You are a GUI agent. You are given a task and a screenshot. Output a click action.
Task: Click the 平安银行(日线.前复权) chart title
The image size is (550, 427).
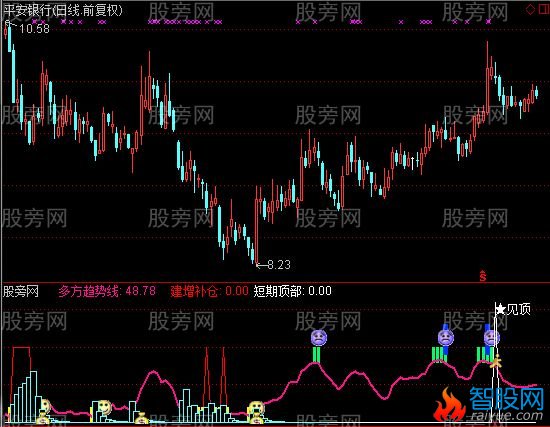63,10
